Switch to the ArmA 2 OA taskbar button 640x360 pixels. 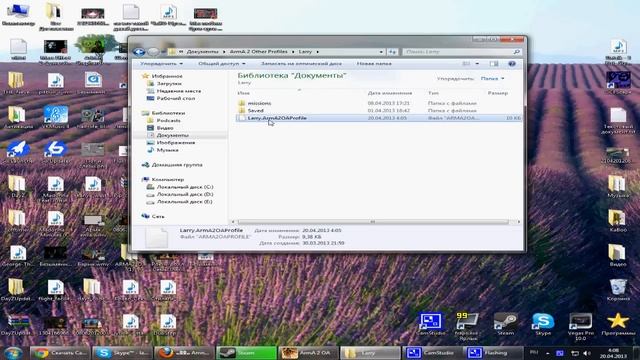point(308,353)
